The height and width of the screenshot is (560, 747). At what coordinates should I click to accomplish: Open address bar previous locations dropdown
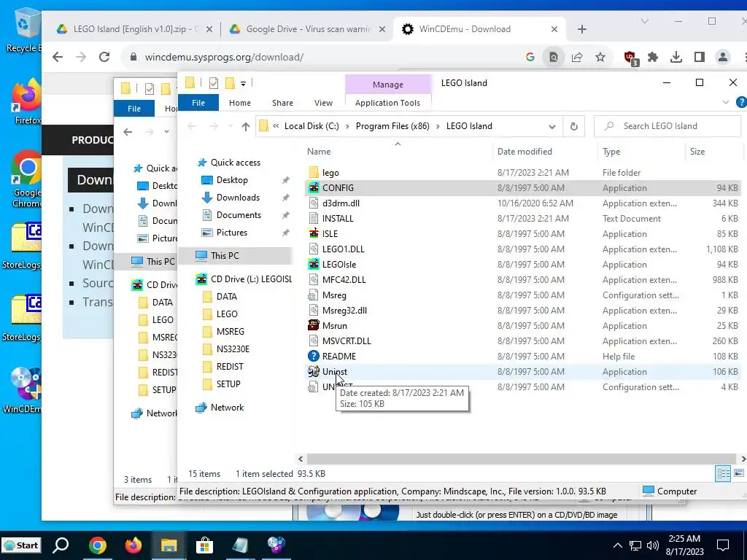click(552, 127)
